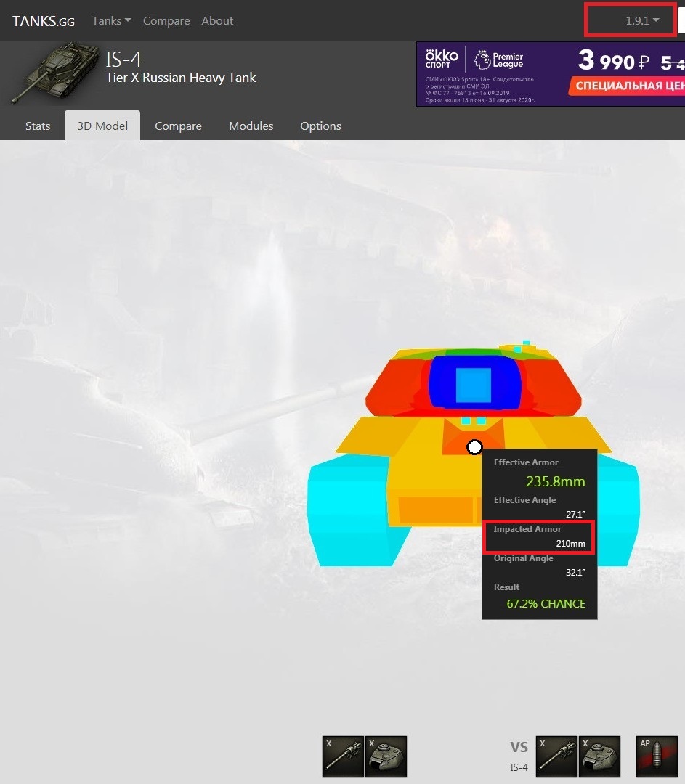This screenshot has height=784, width=685.
Task: Click the blue gun mantlet on the turret
Action: [474, 385]
